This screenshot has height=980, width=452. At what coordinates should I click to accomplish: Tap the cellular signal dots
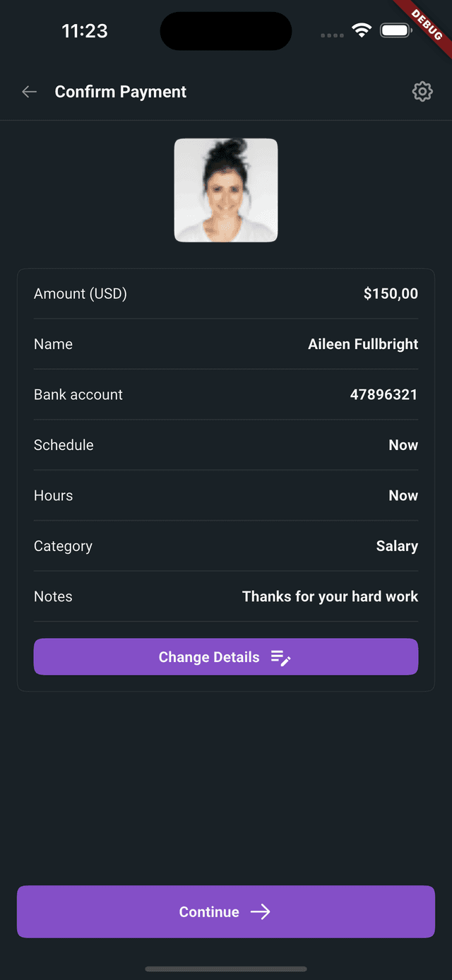[x=333, y=35]
